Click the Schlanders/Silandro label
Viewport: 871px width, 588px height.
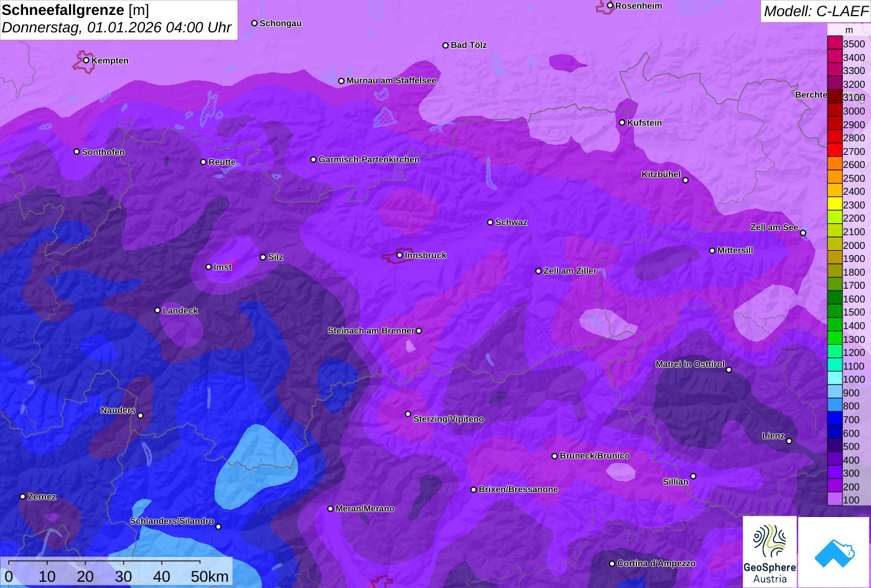172,521
